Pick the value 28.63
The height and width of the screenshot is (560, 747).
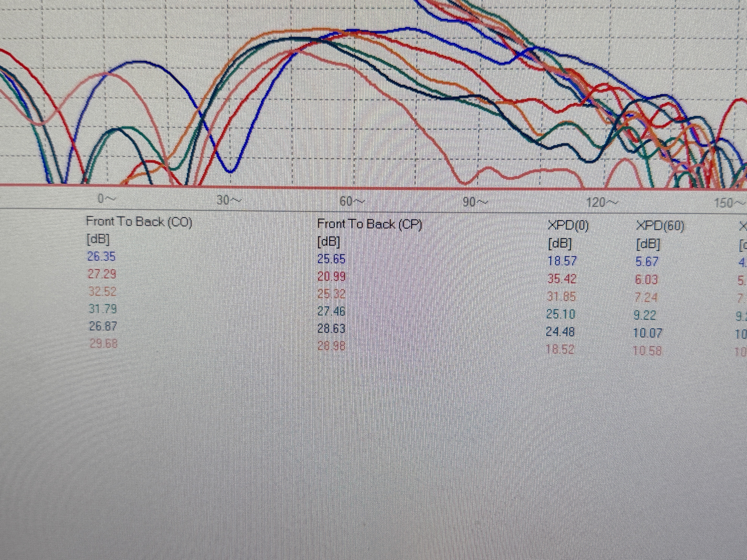tap(331, 328)
